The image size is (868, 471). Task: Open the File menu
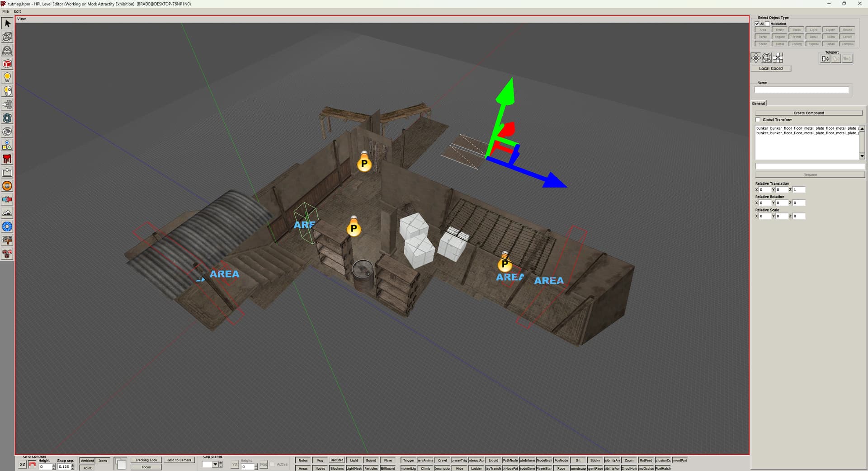click(5, 11)
